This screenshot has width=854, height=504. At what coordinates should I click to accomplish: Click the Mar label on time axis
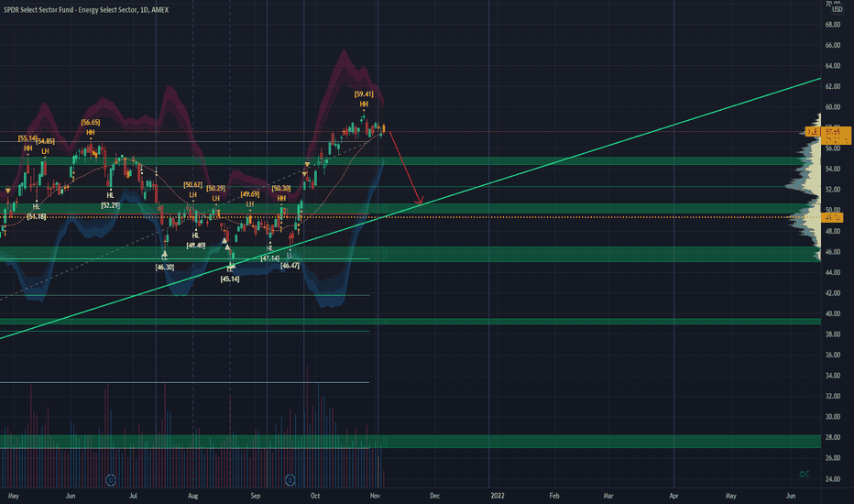pos(608,496)
